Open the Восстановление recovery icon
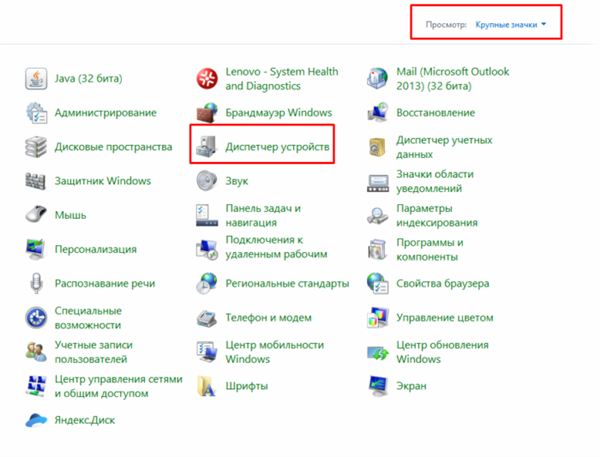Screen dimensions: 600x457 coord(378,113)
